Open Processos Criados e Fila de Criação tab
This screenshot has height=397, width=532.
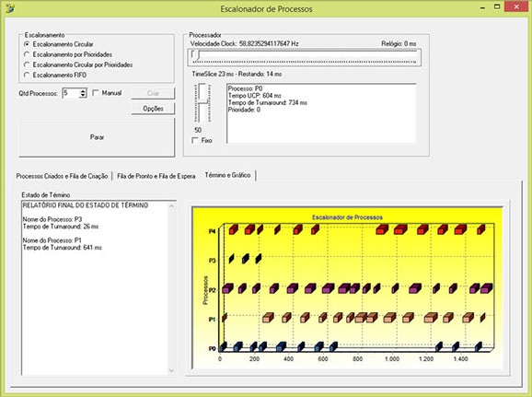(62, 176)
